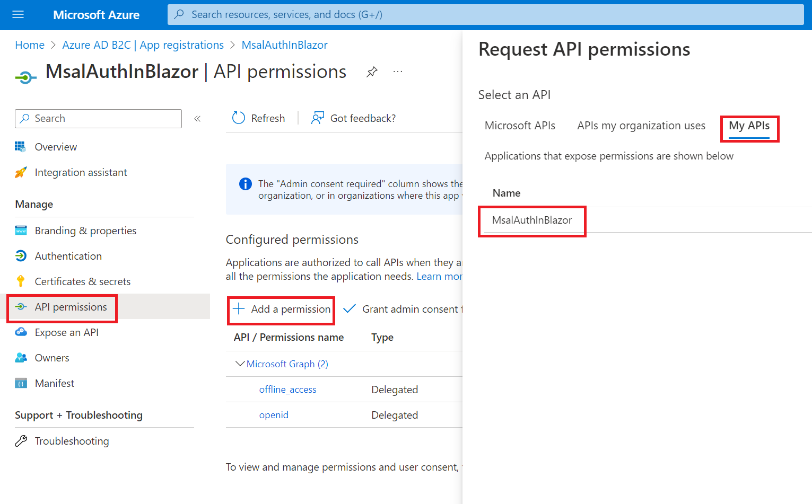Click the Overview grid icon
The height and width of the screenshot is (504, 812).
tap(21, 147)
